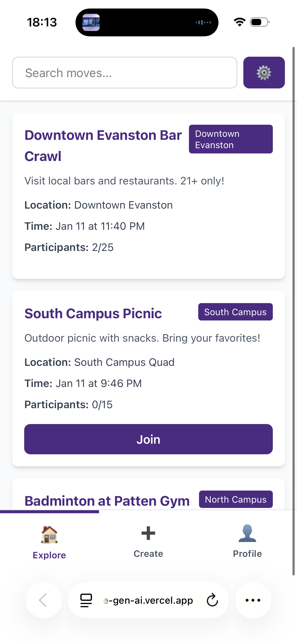Open the Badminton at Patten Gym title
Screen dimensions: 297x644
tap(107, 501)
